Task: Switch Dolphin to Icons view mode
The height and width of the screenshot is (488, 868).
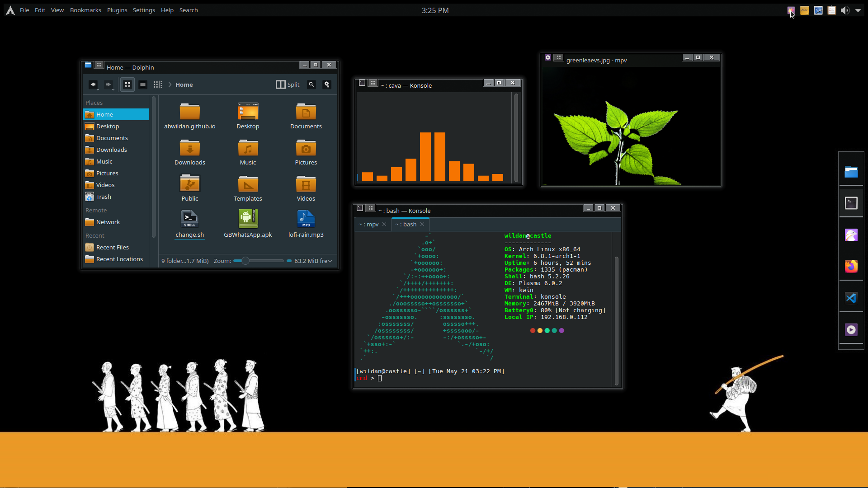Action: (x=127, y=84)
